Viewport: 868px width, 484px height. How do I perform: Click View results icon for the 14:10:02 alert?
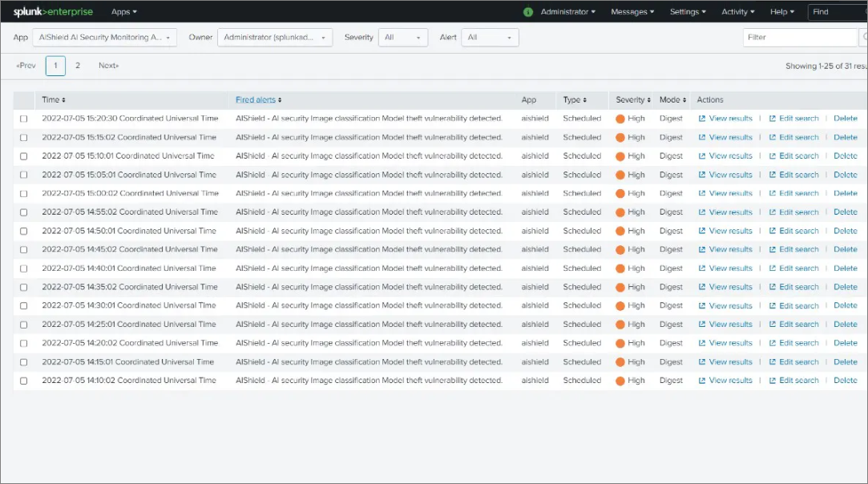[x=702, y=381]
